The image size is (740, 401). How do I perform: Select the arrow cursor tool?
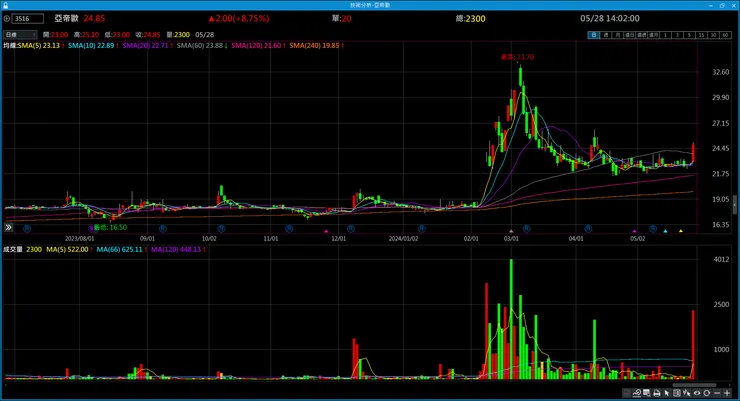pyautogui.click(x=667, y=393)
